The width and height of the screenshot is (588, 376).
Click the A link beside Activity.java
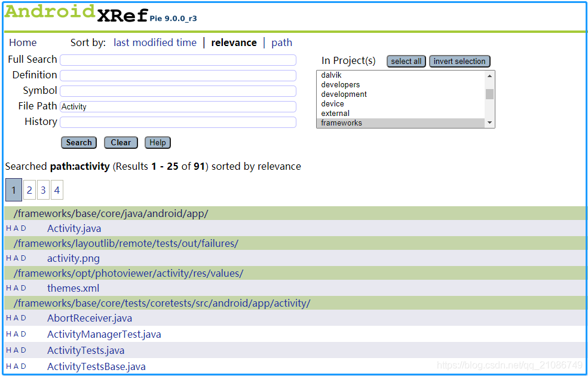(x=16, y=228)
